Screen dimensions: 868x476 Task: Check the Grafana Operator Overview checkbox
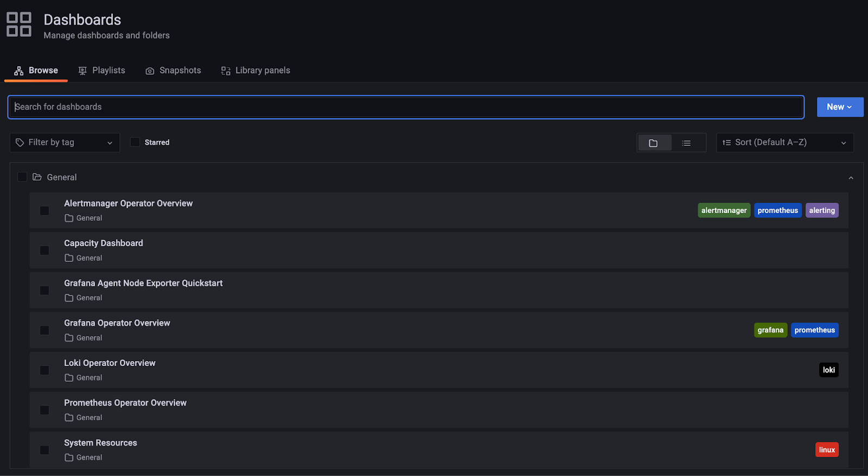point(44,330)
